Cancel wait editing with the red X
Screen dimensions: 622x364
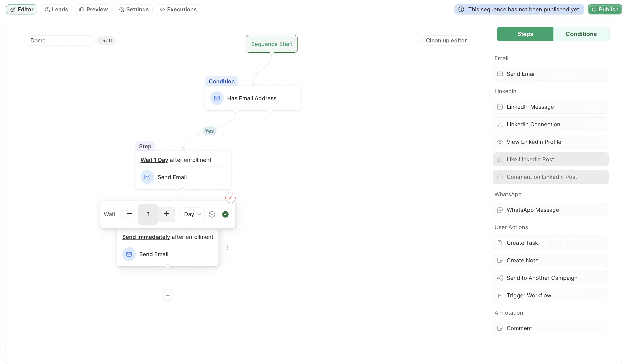(x=230, y=198)
